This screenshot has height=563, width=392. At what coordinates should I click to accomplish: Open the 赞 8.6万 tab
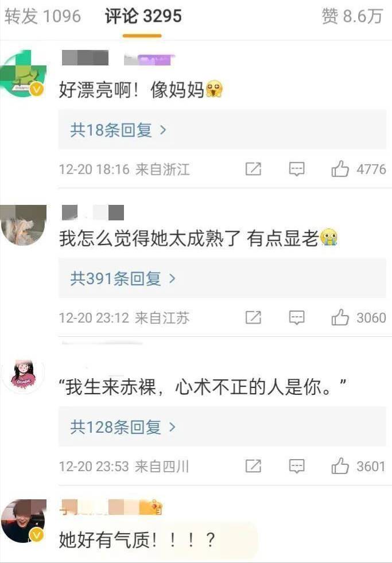[352, 16]
